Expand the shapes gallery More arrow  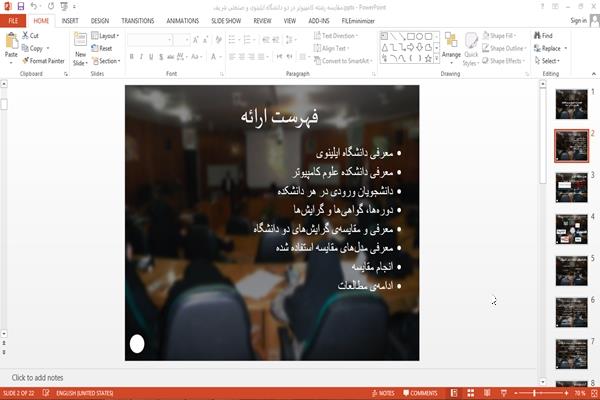click(x=436, y=59)
